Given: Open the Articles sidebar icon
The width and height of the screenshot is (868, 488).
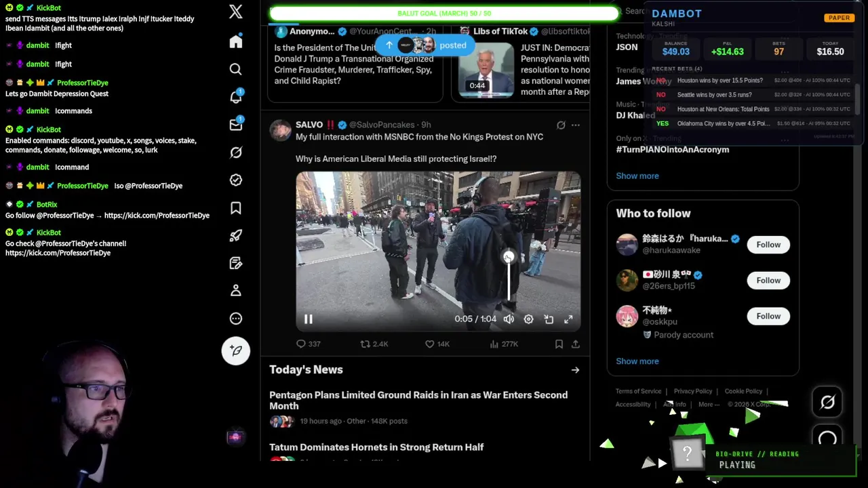Looking at the screenshot, I should tap(235, 263).
